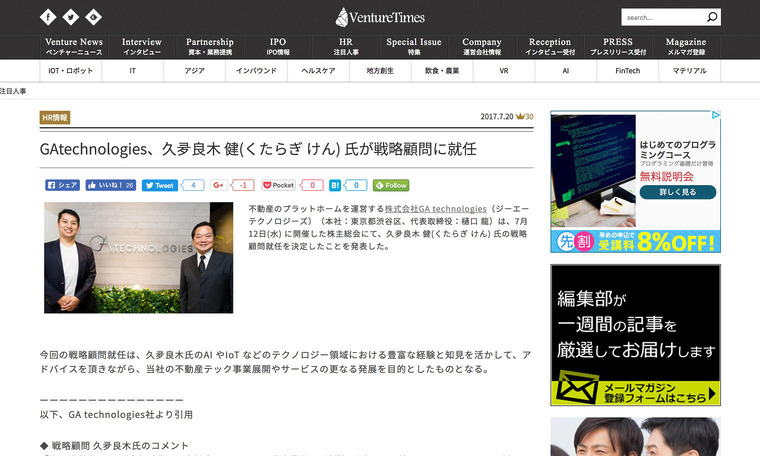
Task: Click the green Feedly Follow button
Action: click(391, 185)
